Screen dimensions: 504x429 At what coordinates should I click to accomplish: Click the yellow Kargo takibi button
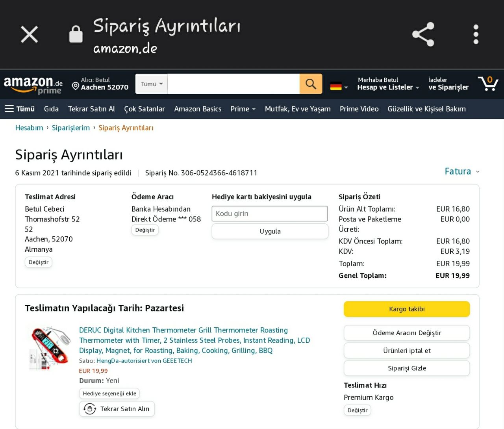point(406,309)
